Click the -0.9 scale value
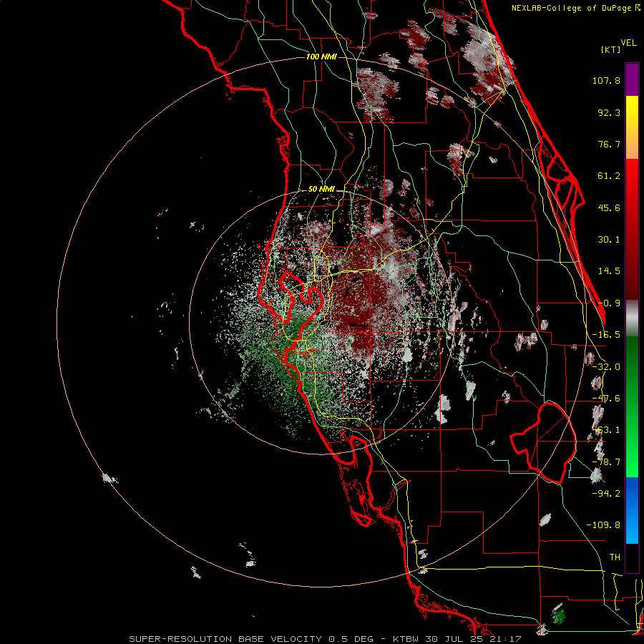Viewport: 644px width, 644px height. click(x=609, y=303)
